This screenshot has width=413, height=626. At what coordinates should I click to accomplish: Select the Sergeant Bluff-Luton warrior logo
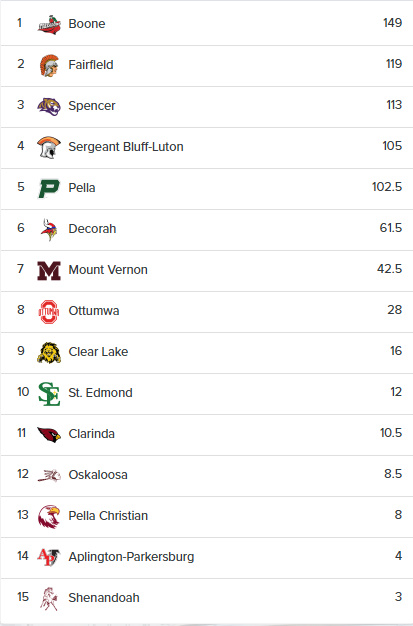[x=49, y=147]
